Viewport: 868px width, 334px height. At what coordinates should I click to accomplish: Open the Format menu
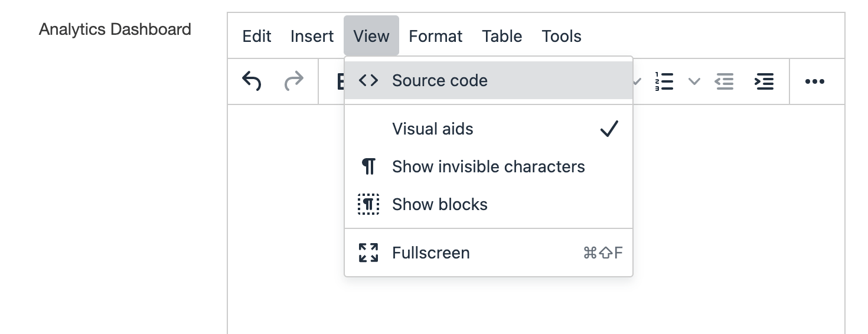coord(435,37)
